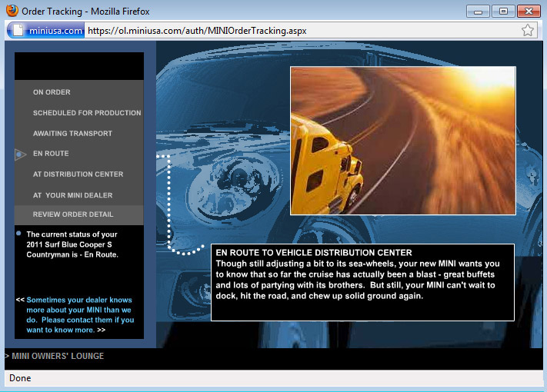
Task: Click the EN ROUTE TO VEHICLE DISTRIBUTION CENTER heading
Action: click(314, 253)
